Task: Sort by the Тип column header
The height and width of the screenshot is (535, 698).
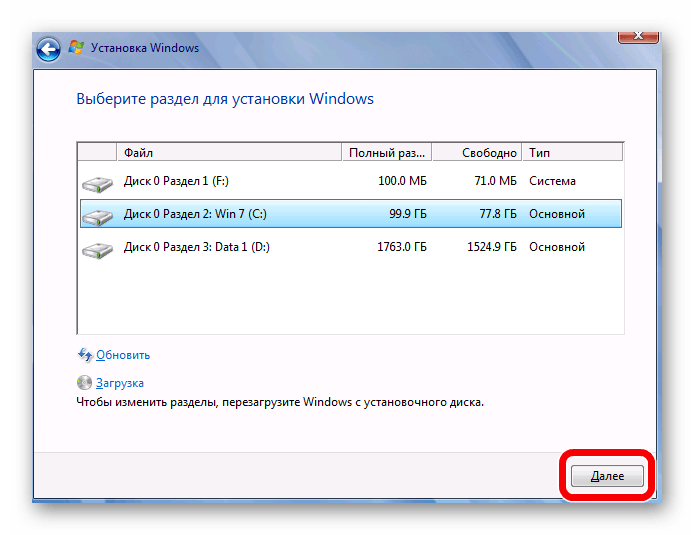Action: point(572,153)
